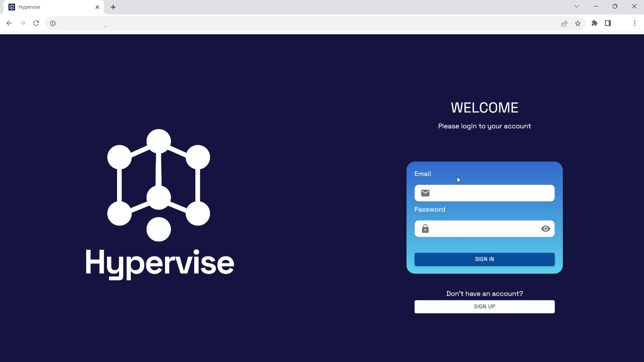Image resolution: width=644 pixels, height=362 pixels.
Task: Reload the Hypervise page
Action: coord(36,23)
